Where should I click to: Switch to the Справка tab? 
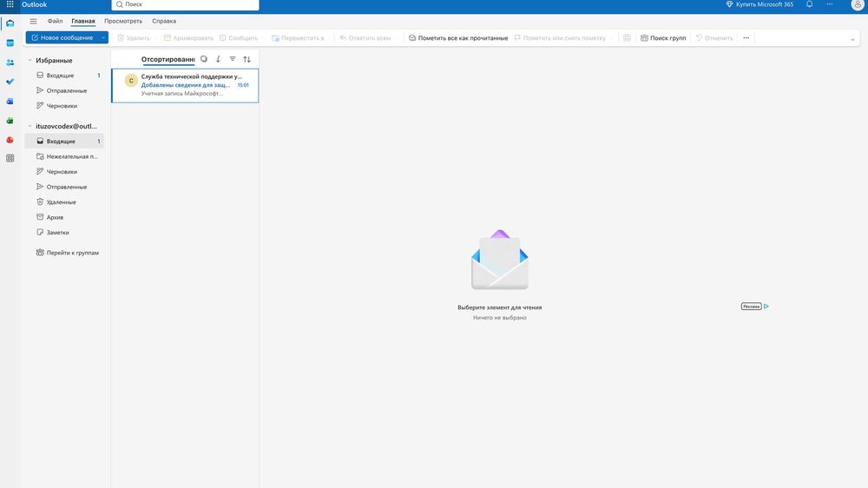pos(164,21)
